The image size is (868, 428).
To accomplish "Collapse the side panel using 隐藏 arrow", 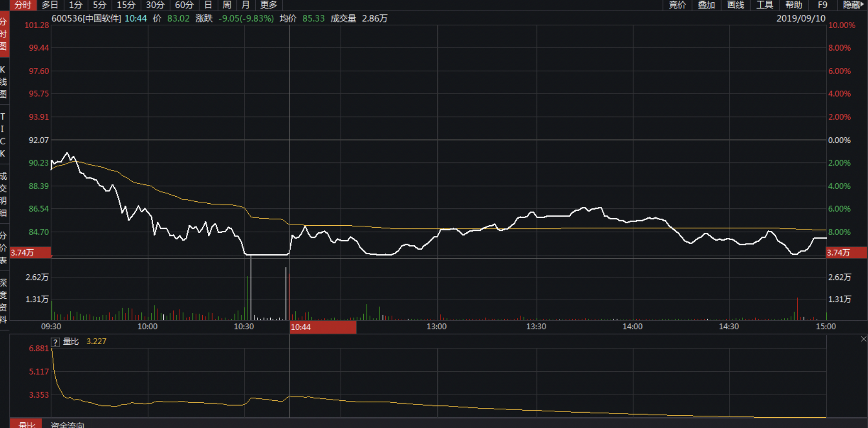I will pos(853,5).
